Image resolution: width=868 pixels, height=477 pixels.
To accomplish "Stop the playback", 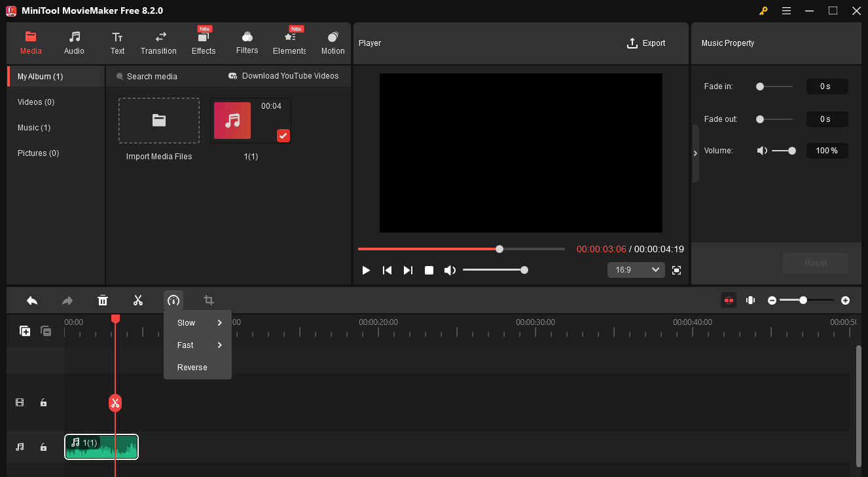I will 429,270.
